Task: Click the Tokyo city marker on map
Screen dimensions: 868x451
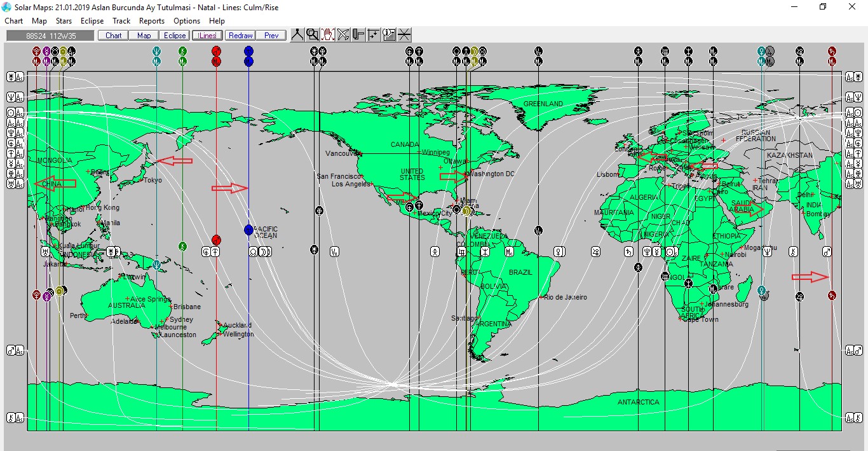Action: coord(141,181)
